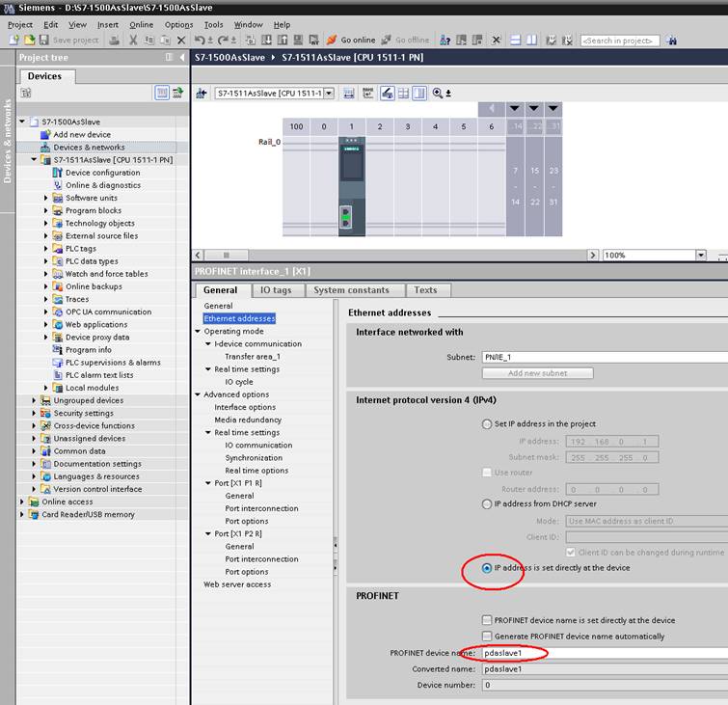The image size is (728, 705).
Task: Open the Online menu
Action: coord(141,25)
